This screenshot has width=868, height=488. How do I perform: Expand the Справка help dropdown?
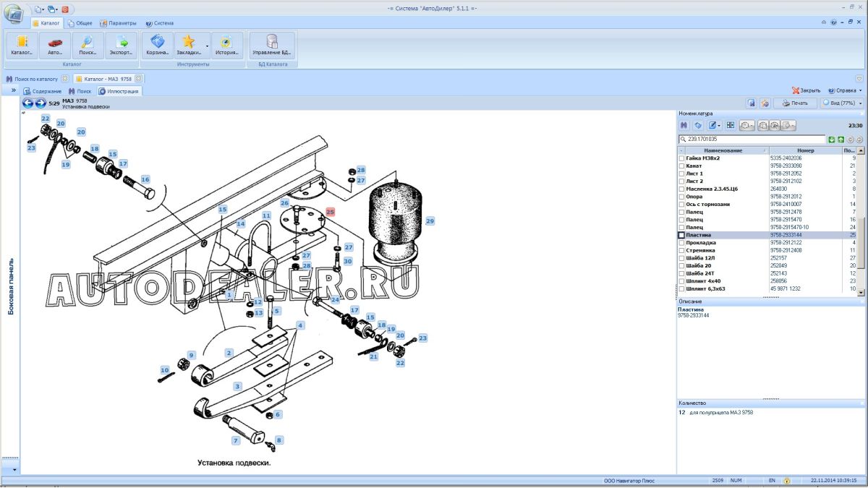(x=860, y=91)
